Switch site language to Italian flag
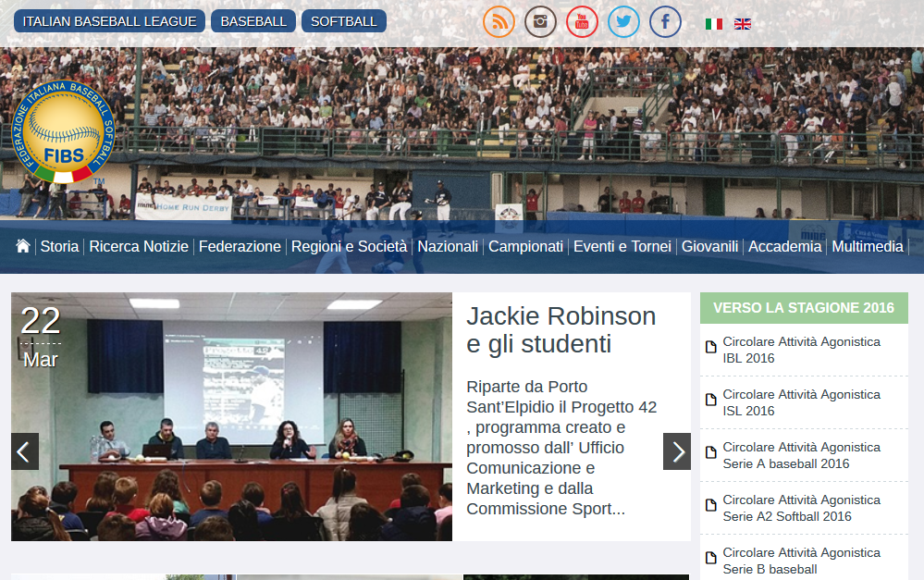 tap(714, 24)
